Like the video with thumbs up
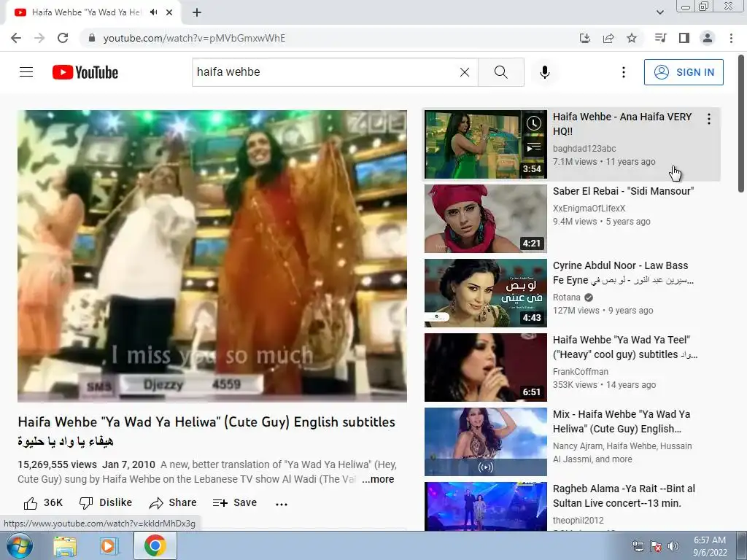Screen dimensions: 747x560 point(43,503)
